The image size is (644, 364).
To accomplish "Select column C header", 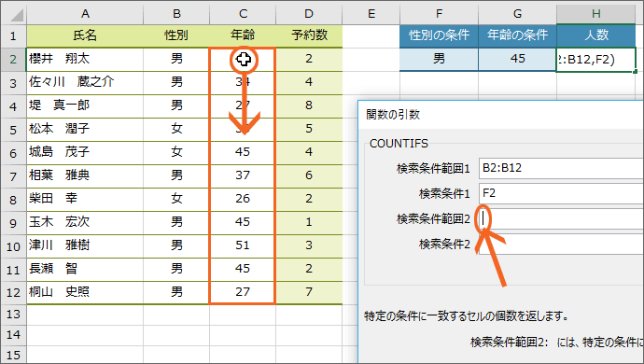I will tap(243, 14).
